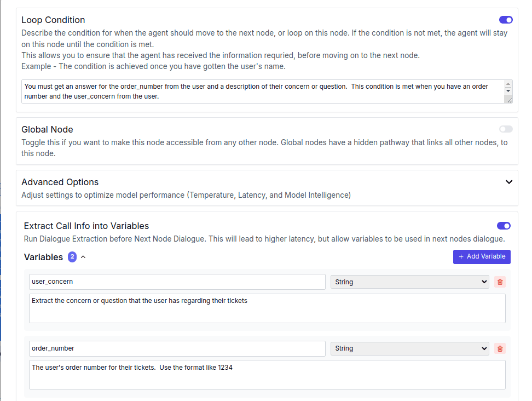Click the variables count badge showing 2
Viewport: 532px width, 401px height.
click(72, 257)
